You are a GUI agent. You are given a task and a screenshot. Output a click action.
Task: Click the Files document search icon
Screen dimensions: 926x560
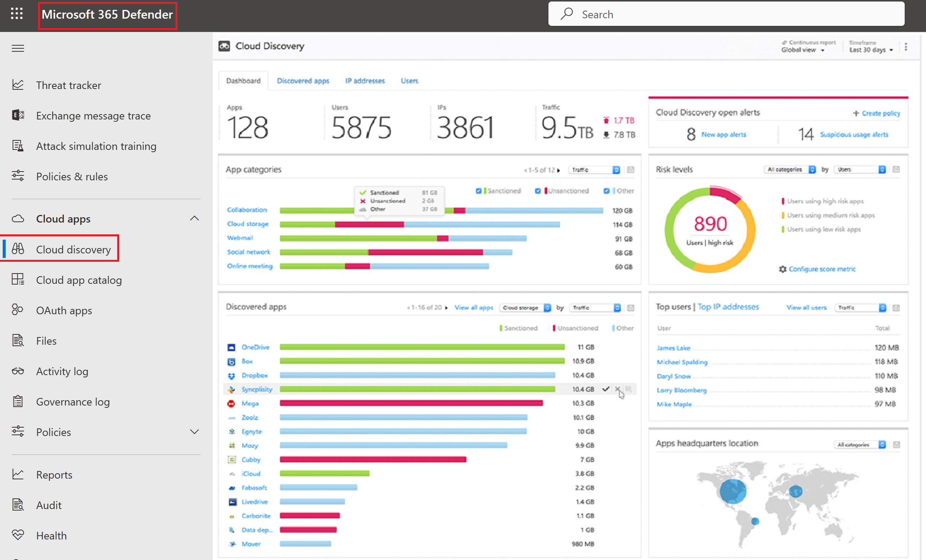pos(18,340)
